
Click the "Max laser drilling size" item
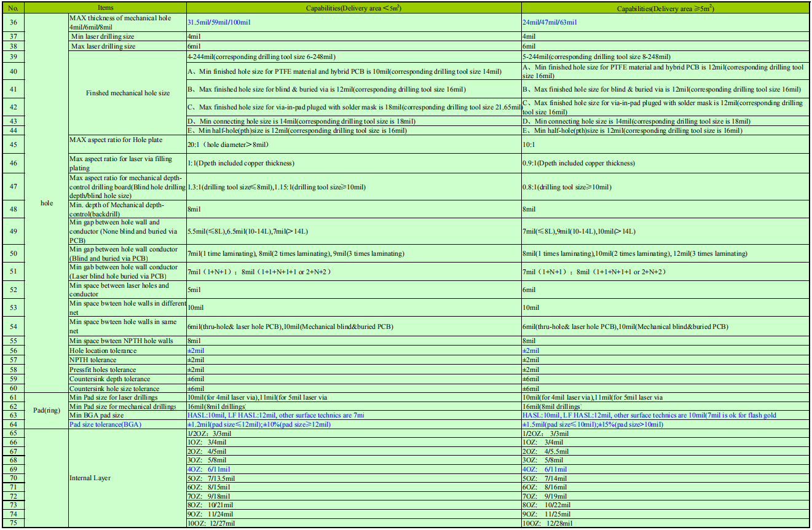click(x=127, y=47)
